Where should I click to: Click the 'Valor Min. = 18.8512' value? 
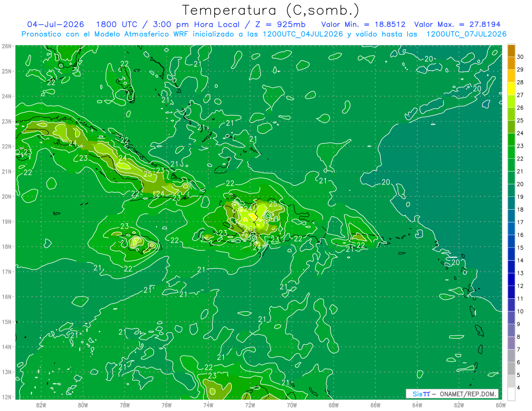[x=364, y=24]
